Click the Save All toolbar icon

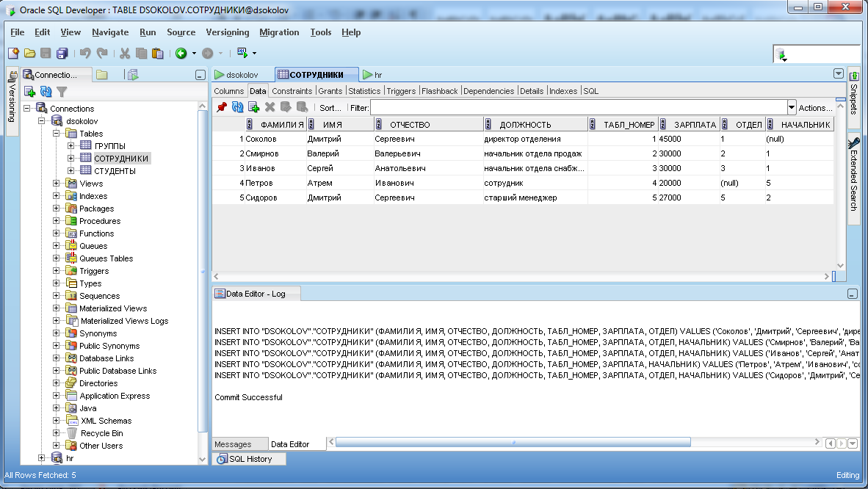(x=62, y=53)
